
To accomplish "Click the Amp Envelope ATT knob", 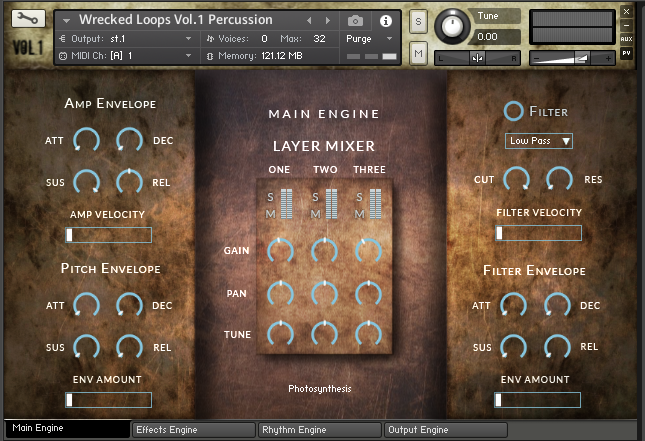I will pyautogui.click(x=86, y=140).
